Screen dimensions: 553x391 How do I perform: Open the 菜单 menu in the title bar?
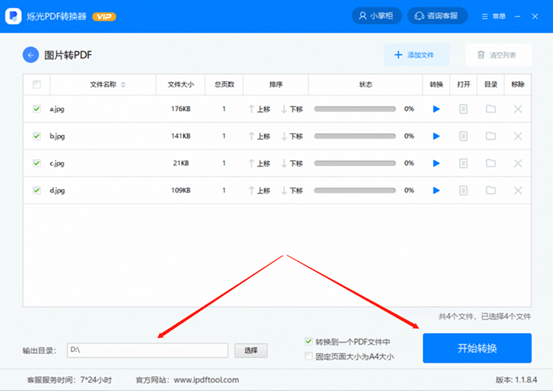[494, 16]
